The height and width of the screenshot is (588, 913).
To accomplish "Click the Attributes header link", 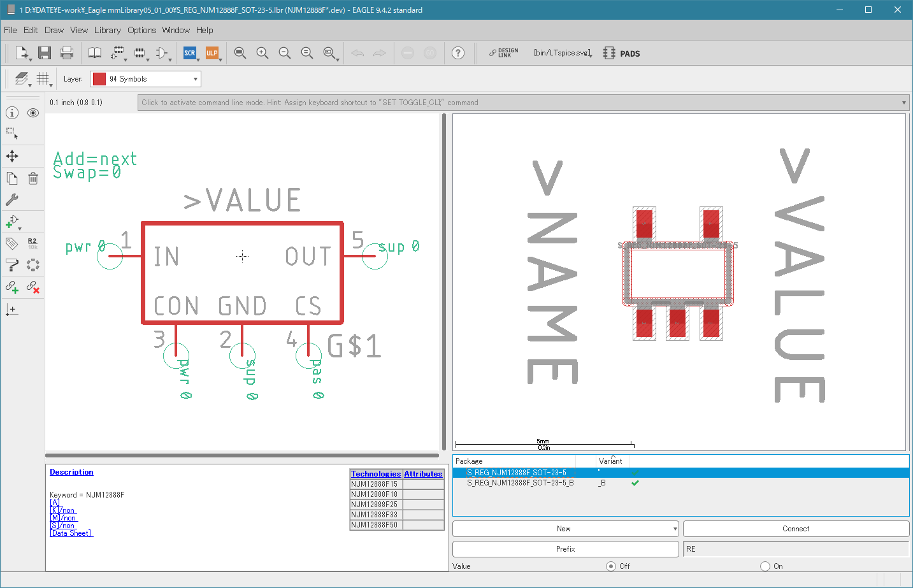I will pyautogui.click(x=423, y=474).
